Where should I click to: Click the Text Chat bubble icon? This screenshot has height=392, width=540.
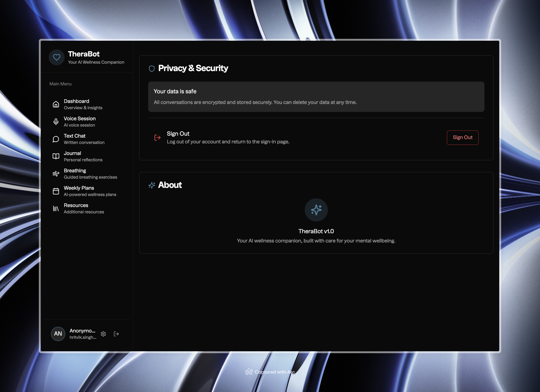(x=56, y=139)
